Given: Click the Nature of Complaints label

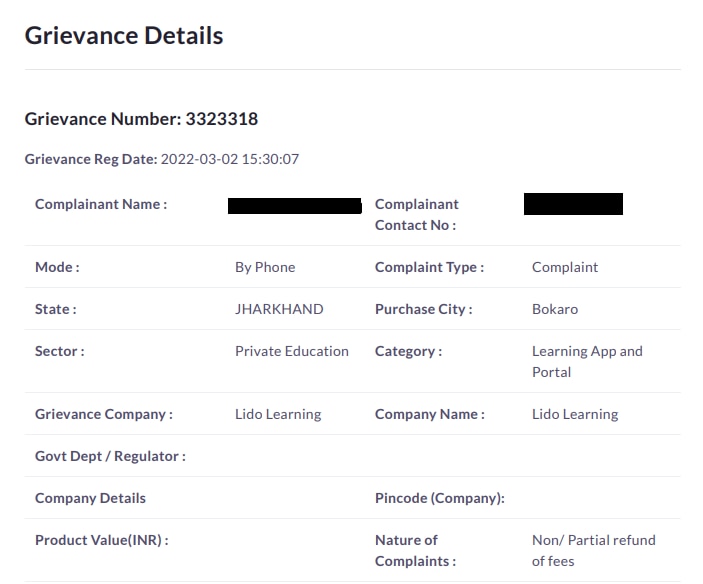Looking at the screenshot, I should [415, 550].
